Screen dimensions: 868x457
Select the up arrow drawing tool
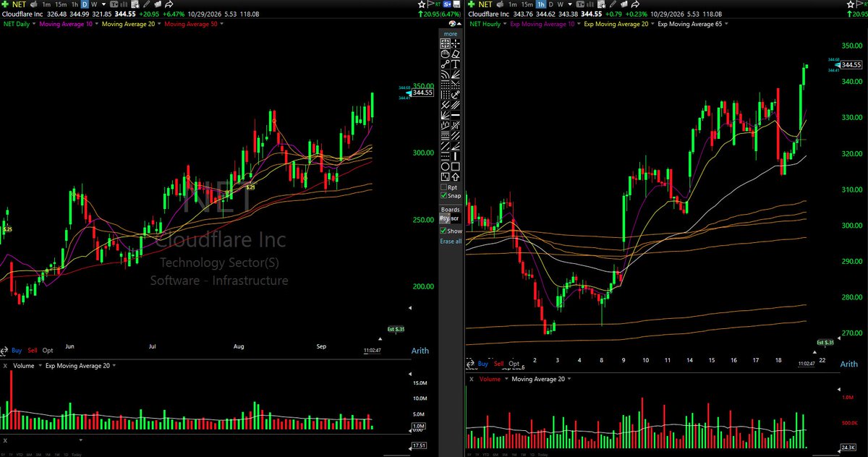[456, 176]
